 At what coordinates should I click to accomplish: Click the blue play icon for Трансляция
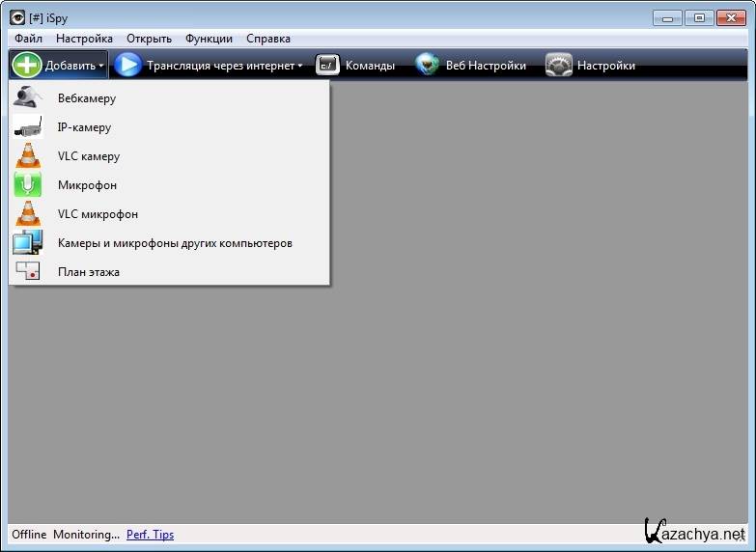point(127,66)
